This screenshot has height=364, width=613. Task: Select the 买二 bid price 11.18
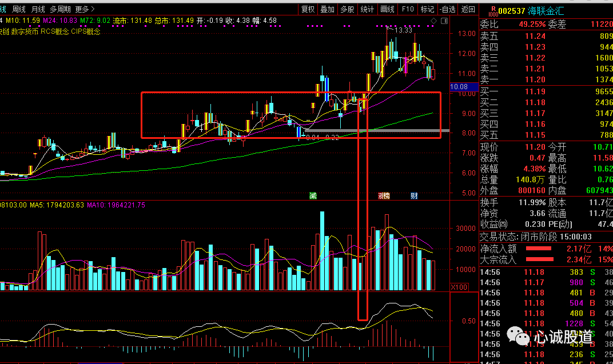click(535, 103)
